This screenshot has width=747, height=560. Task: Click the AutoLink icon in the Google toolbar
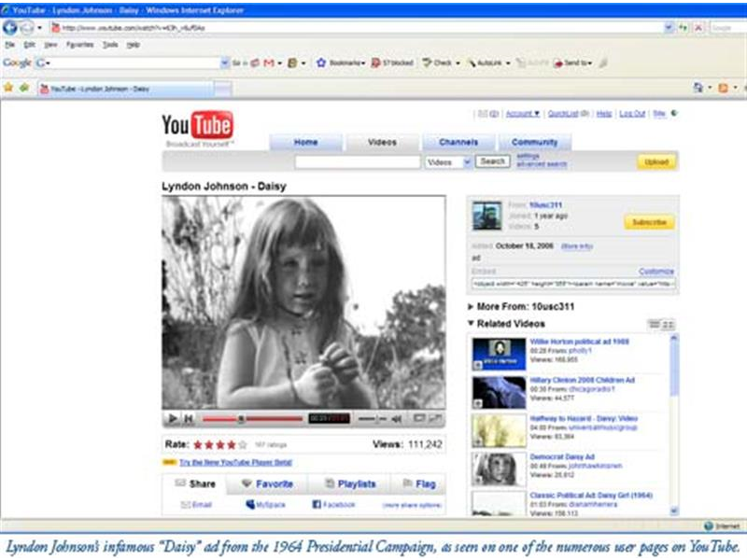(x=472, y=63)
